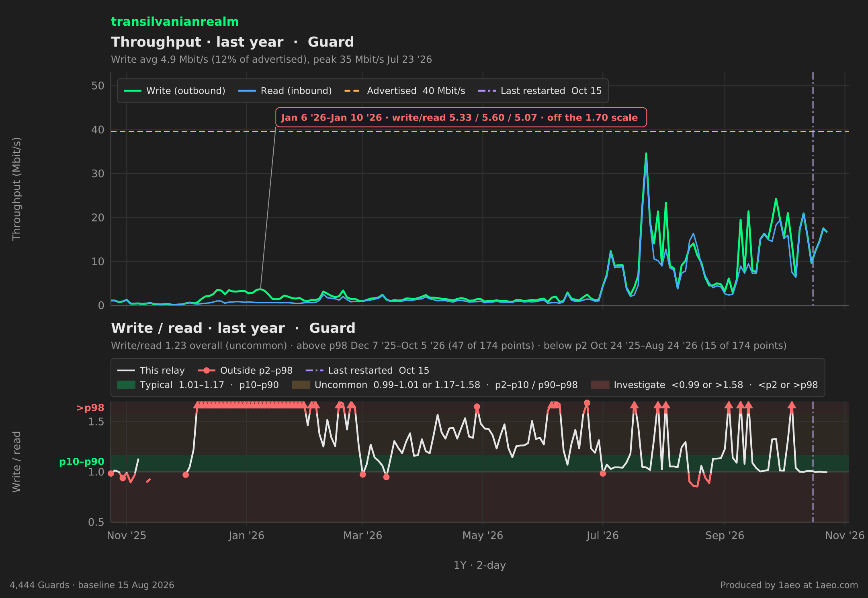Click the Read (inbound) legend entry
Screen dimensions: 868x598
[285, 91]
